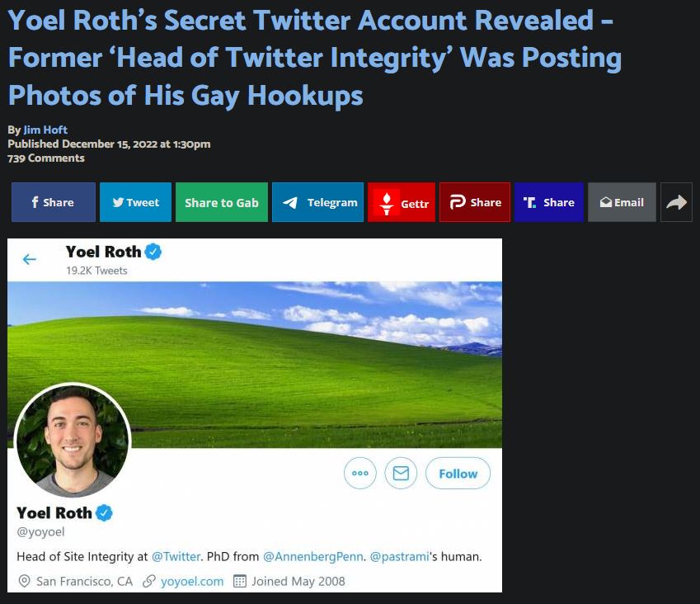Share article to Gettr
This screenshot has height=604, width=700.
pyautogui.click(x=401, y=202)
